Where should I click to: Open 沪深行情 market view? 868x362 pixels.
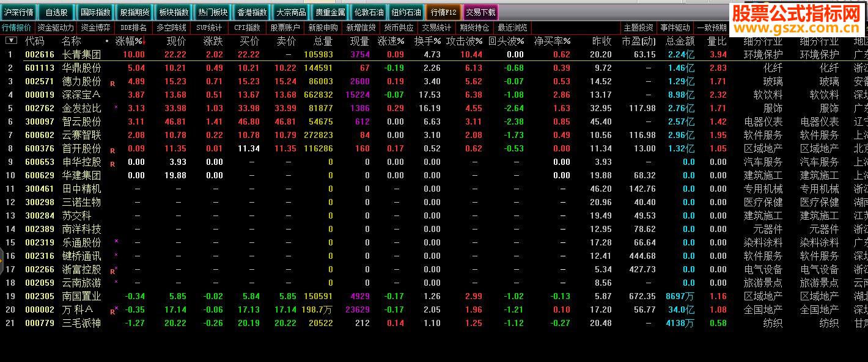pos(19,12)
